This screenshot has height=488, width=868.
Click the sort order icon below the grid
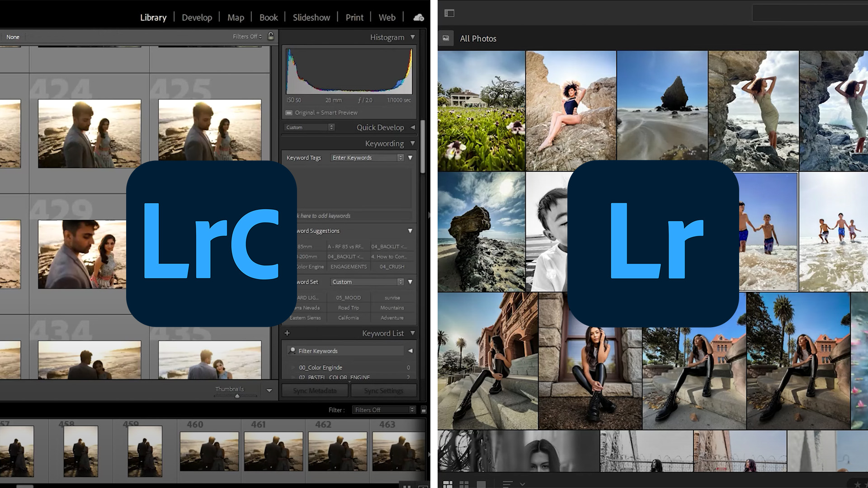pos(507,484)
